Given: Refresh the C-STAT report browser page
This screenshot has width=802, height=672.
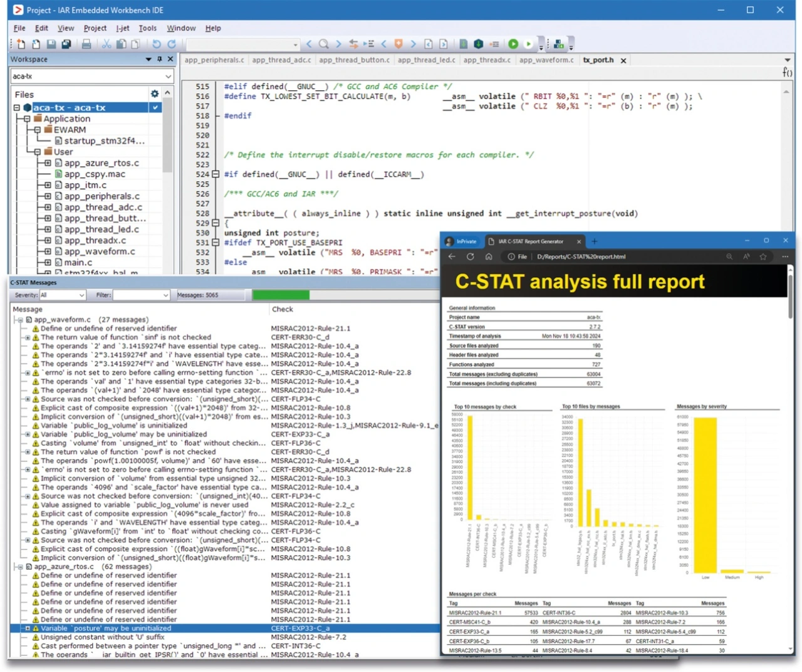Looking at the screenshot, I should tap(470, 256).
